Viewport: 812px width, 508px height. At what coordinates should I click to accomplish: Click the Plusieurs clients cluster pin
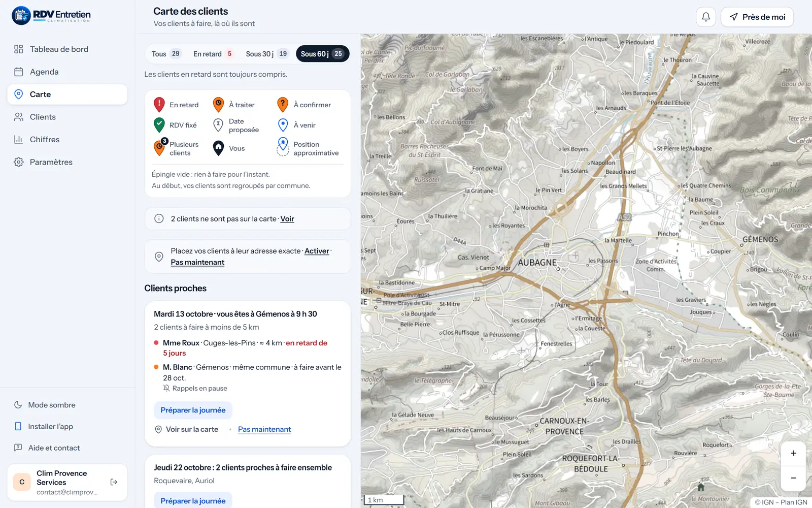click(160, 147)
